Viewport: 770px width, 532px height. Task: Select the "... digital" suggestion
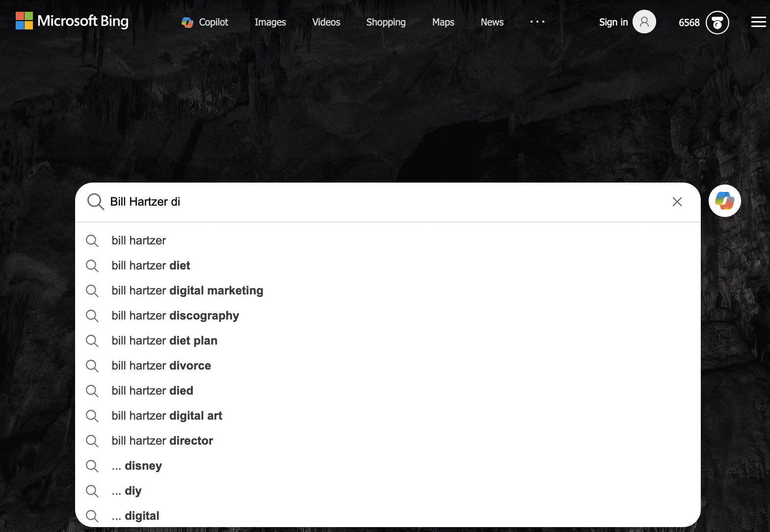point(388,515)
